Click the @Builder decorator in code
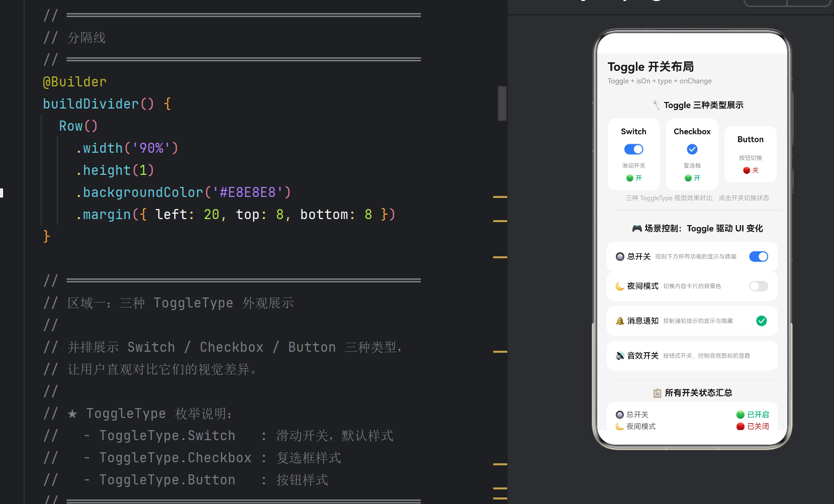The image size is (834, 504). coord(75,82)
